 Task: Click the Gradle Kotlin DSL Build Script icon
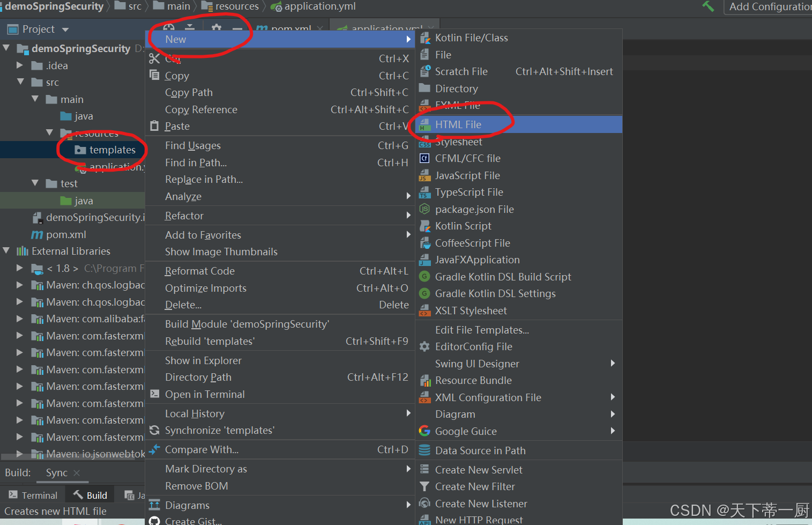(x=425, y=277)
